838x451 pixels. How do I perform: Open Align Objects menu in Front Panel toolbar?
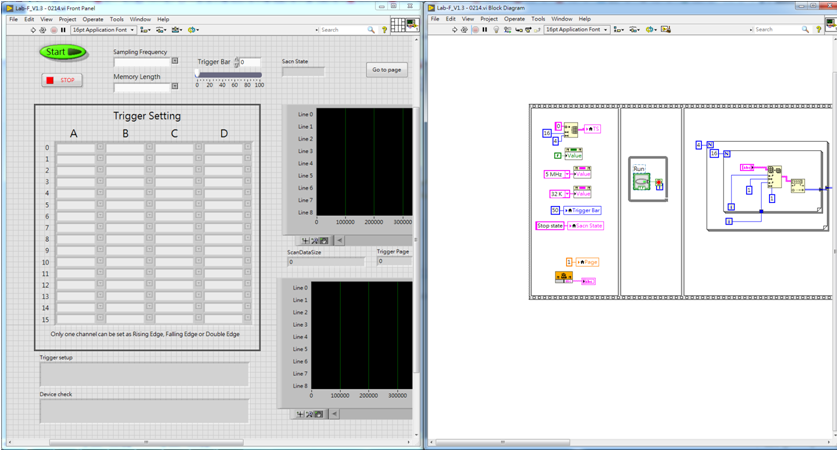coord(145,30)
